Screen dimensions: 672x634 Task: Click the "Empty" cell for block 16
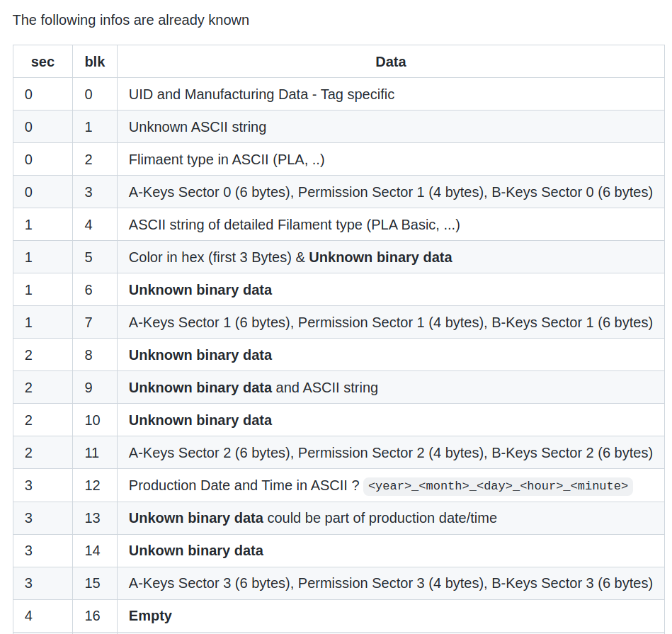(x=150, y=616)
